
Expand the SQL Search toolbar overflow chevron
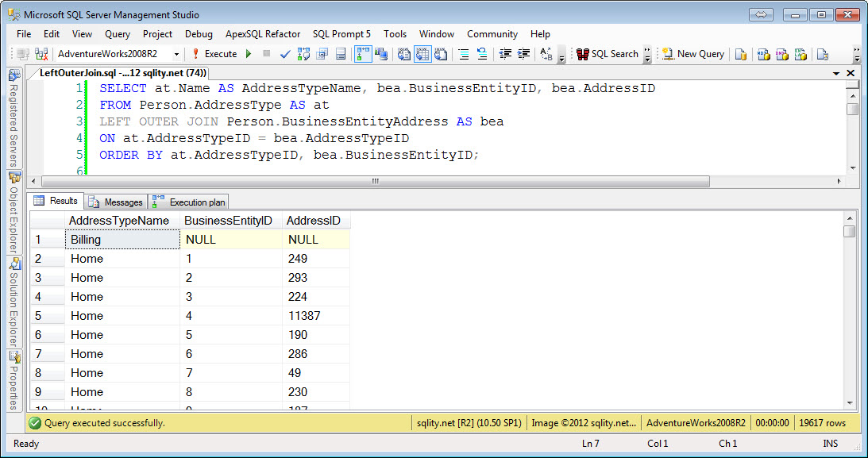point(647,54)
